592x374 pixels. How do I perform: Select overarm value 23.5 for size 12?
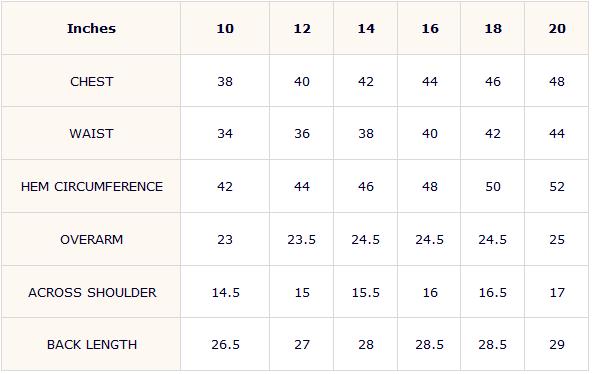[301, 240]
